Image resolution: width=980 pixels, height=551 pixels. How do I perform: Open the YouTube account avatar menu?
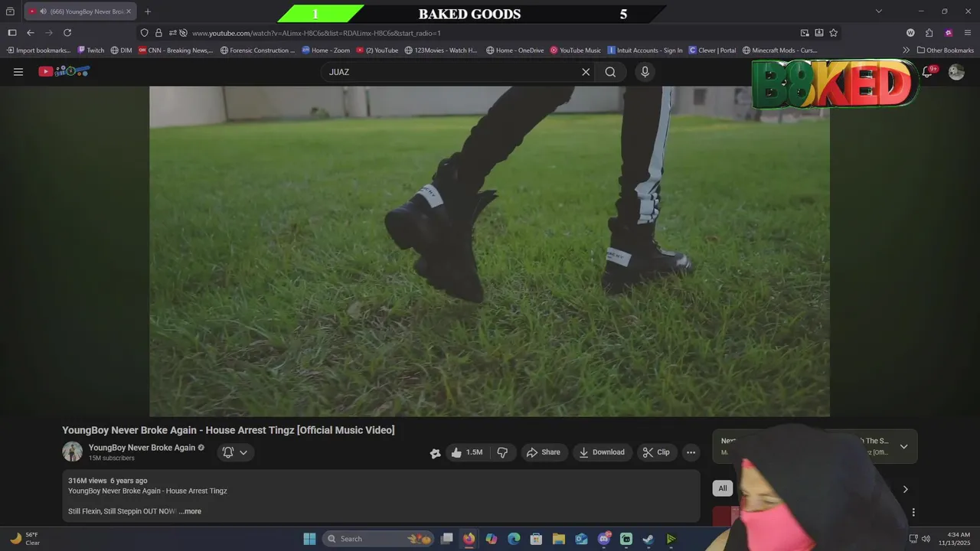(x=956, y=72)
